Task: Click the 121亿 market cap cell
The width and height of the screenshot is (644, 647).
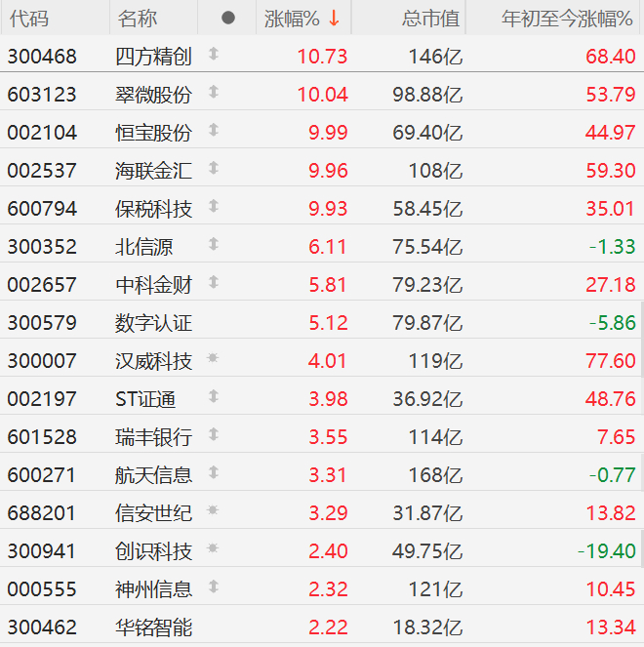Action: coord(435,589)
